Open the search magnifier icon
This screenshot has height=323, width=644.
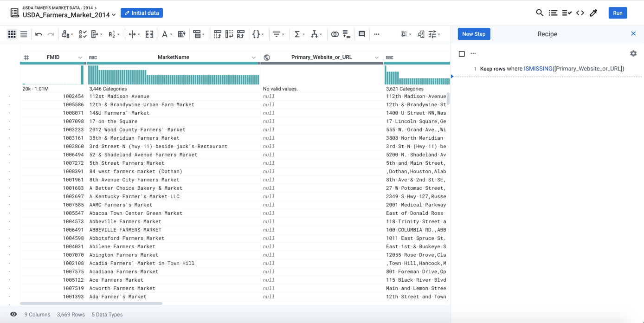click(539, 13)
